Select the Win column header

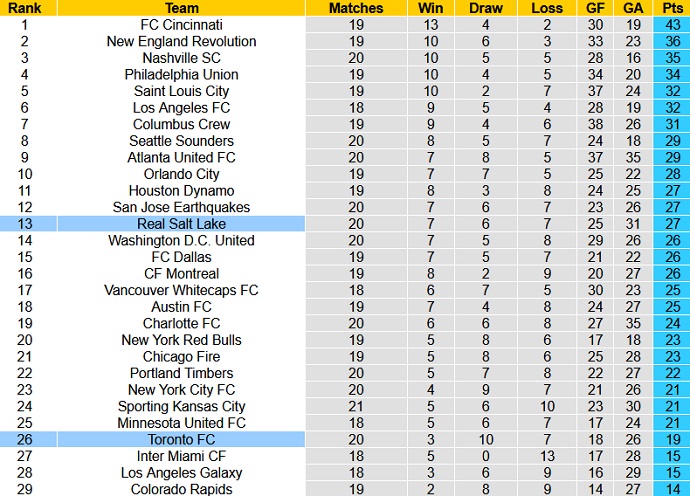pyautogui.click(x=431, y=8)
